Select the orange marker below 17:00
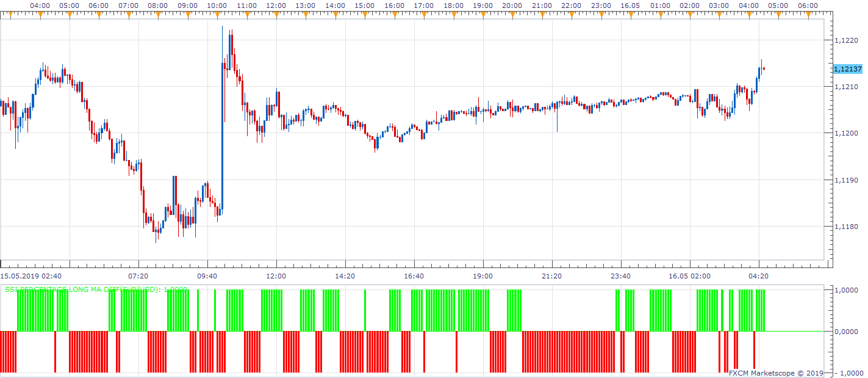The image size is (868, 378). click(x=424, y=14)
